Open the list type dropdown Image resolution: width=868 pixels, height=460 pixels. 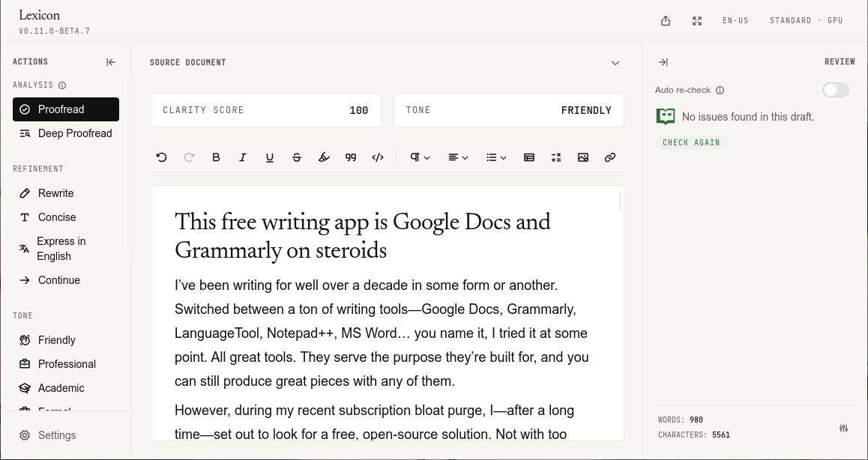[496, 158]
